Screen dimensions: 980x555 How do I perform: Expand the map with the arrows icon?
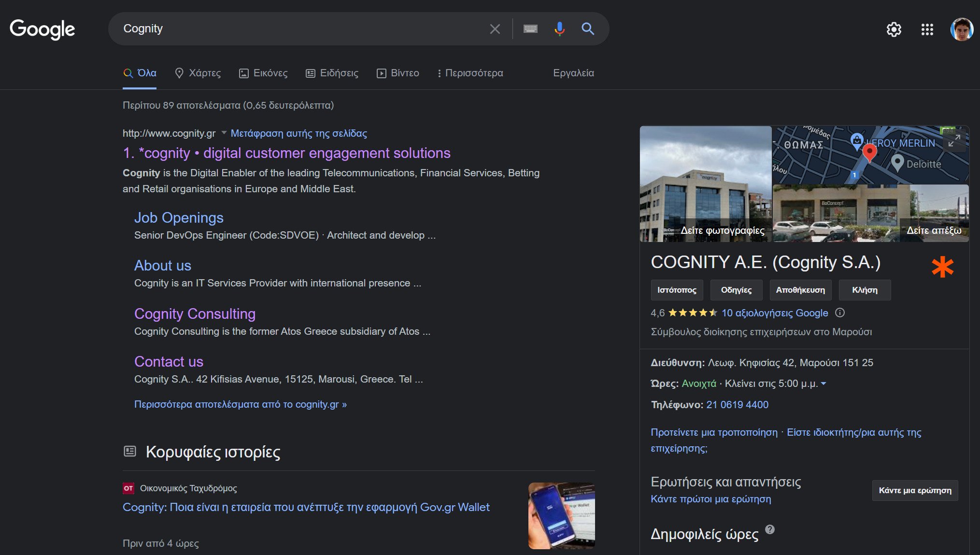[954, 141]
